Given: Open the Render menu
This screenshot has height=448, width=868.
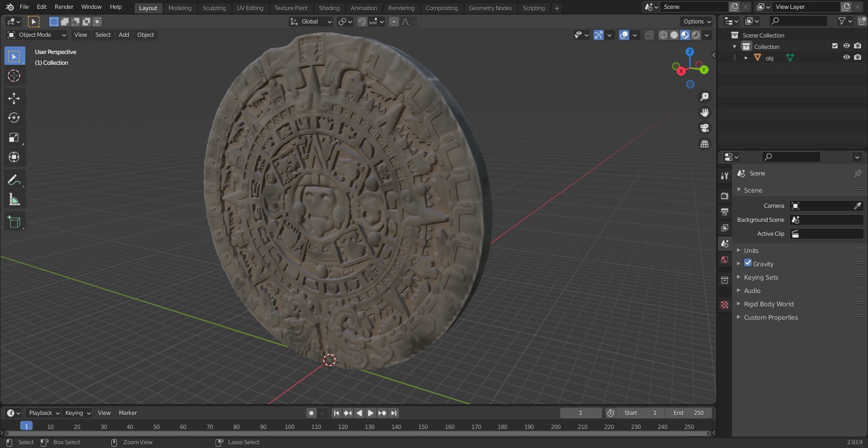Looking at the screenshot, I should (64, 7).
